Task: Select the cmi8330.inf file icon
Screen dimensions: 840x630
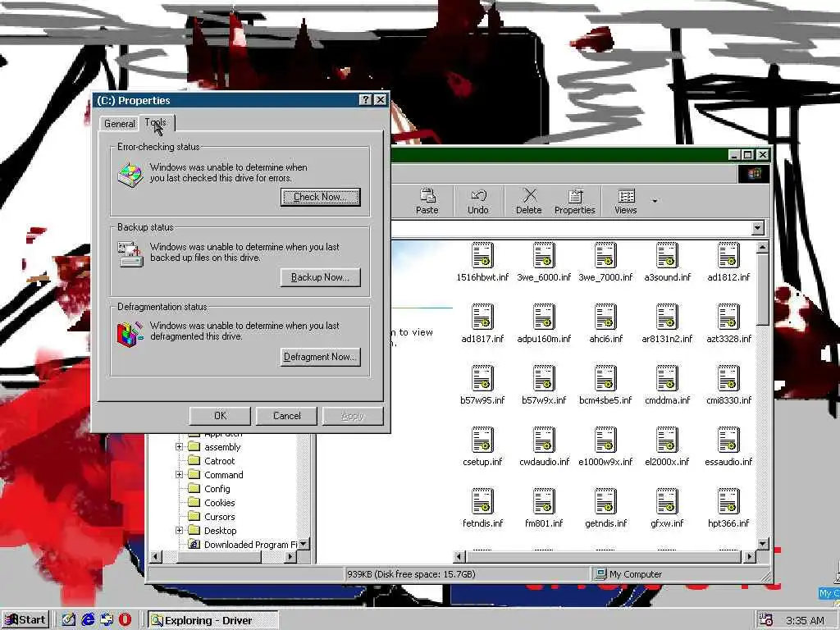Action: tap(728, 378)
